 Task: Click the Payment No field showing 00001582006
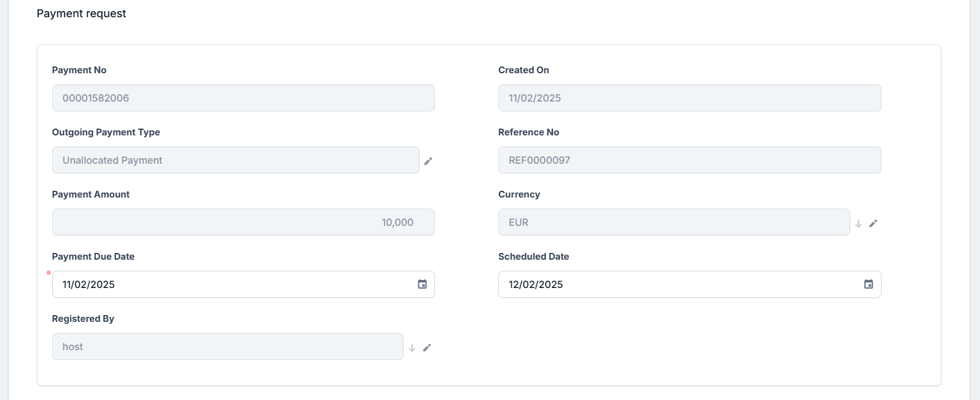click(243, 98)
